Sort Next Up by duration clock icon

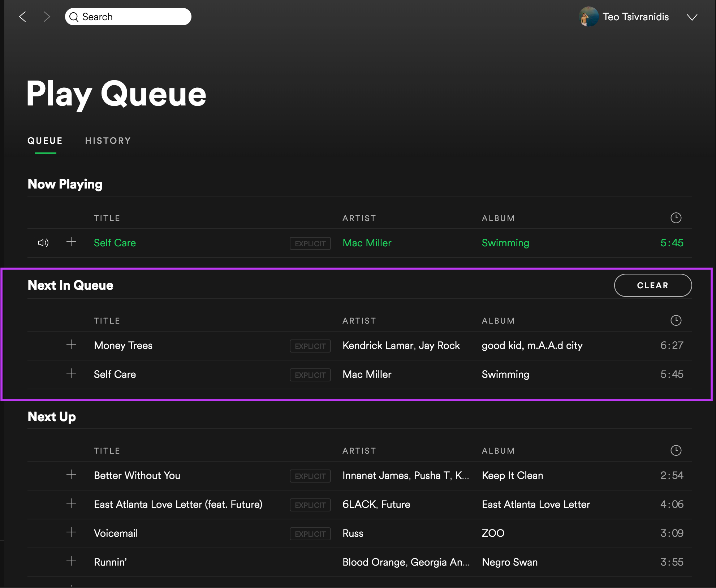676,450
